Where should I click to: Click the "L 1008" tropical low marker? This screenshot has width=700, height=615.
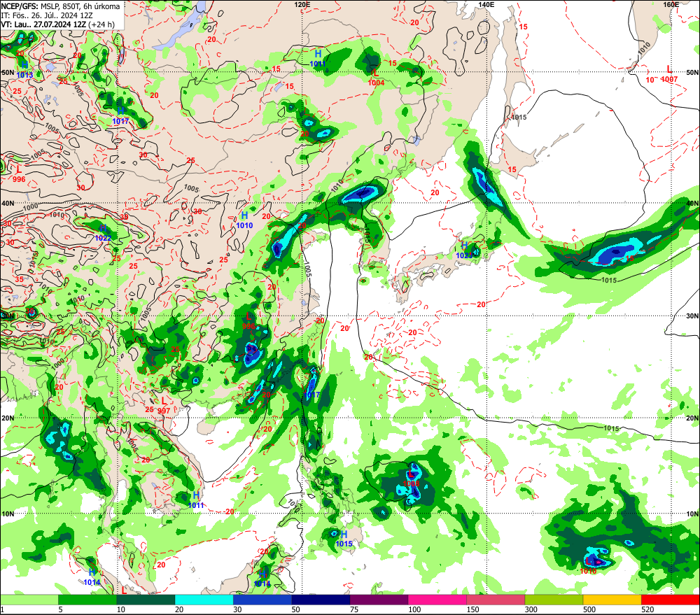(411, 479)
